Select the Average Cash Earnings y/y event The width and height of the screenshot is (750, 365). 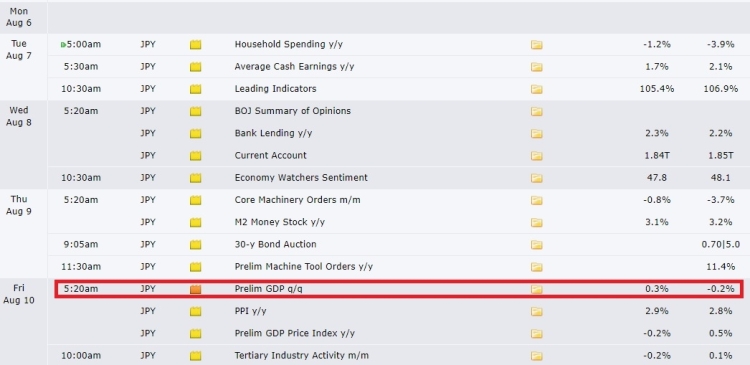coord(294,66)
